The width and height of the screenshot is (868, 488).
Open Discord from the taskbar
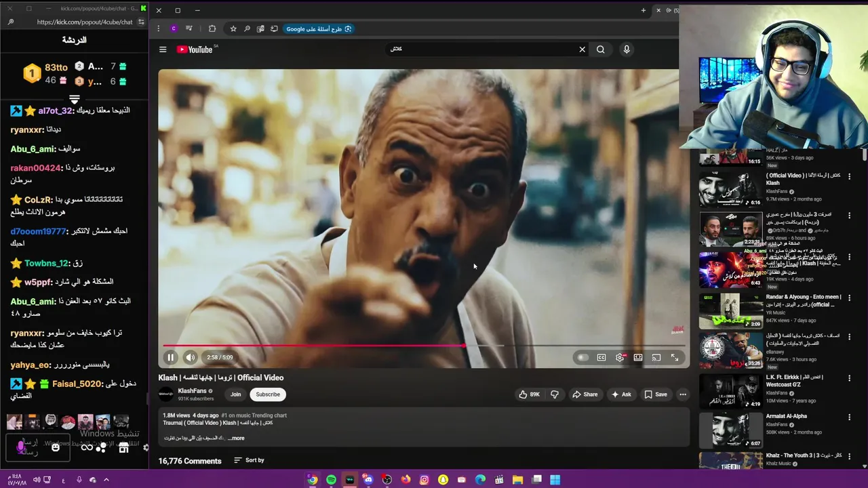click(x=368, y=480)
